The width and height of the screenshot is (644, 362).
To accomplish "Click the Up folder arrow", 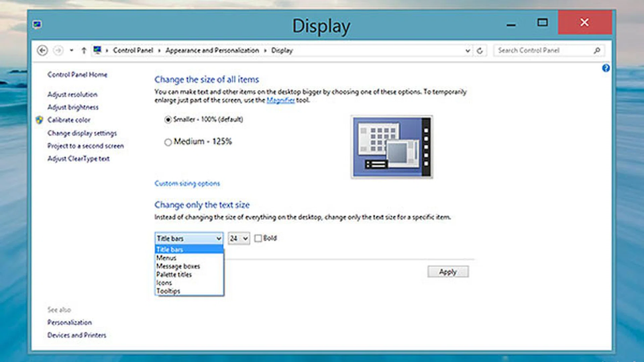I will point(84,50).
